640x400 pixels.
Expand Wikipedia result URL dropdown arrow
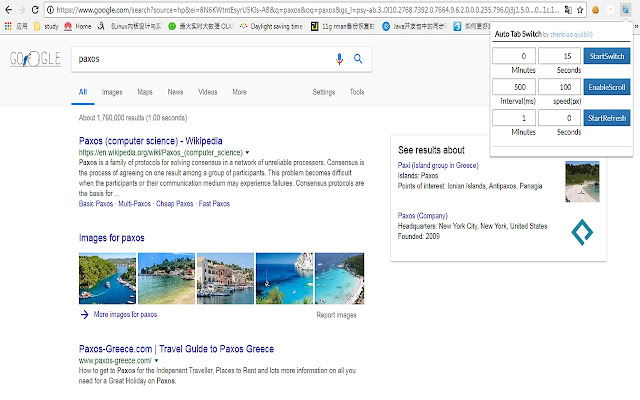coord(247,153)
